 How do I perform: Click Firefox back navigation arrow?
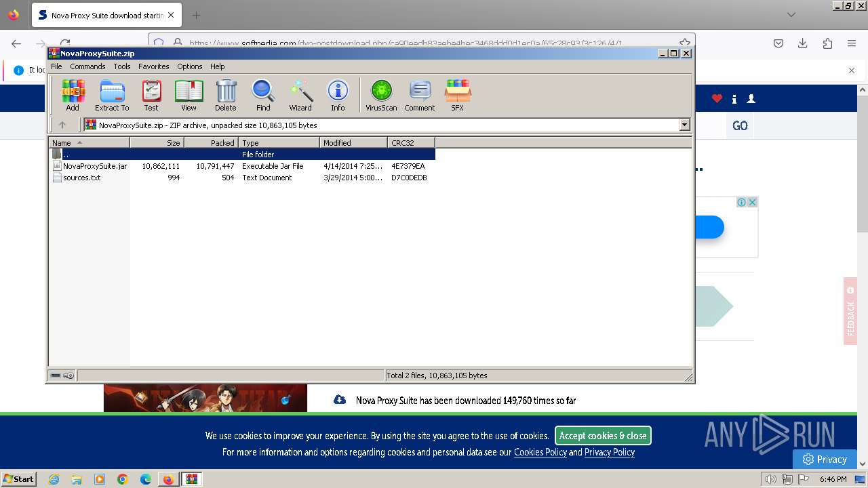(16, 43)
